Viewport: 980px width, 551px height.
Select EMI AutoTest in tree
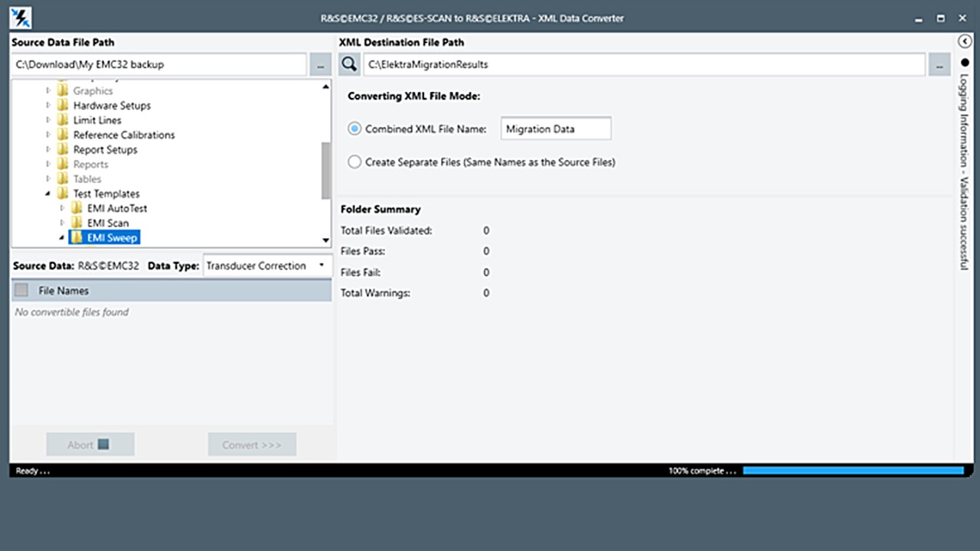tap(117, 208)
